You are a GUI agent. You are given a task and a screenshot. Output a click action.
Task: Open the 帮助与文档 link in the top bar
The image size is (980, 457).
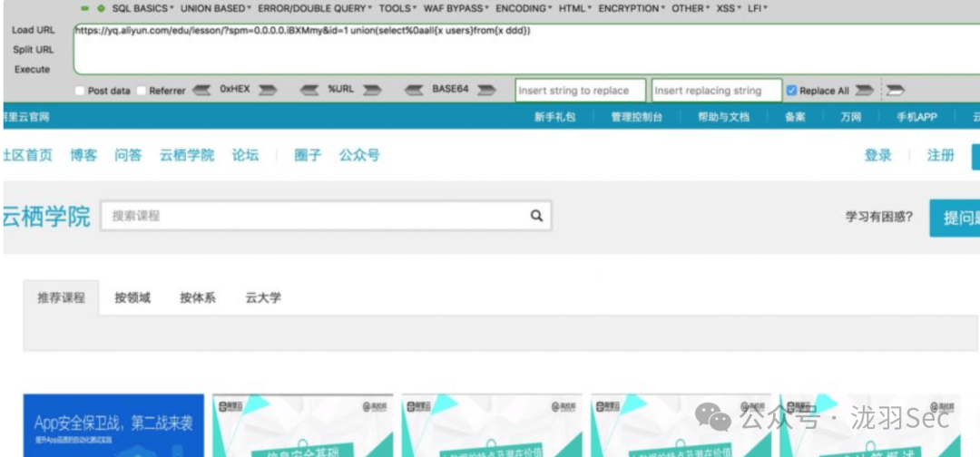pos(724,117)
